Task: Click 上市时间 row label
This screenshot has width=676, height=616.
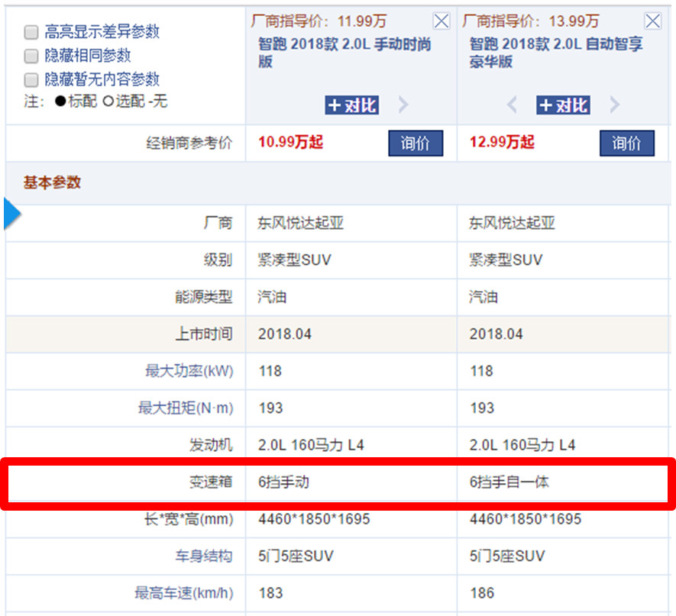Action: tap(204, 334)
